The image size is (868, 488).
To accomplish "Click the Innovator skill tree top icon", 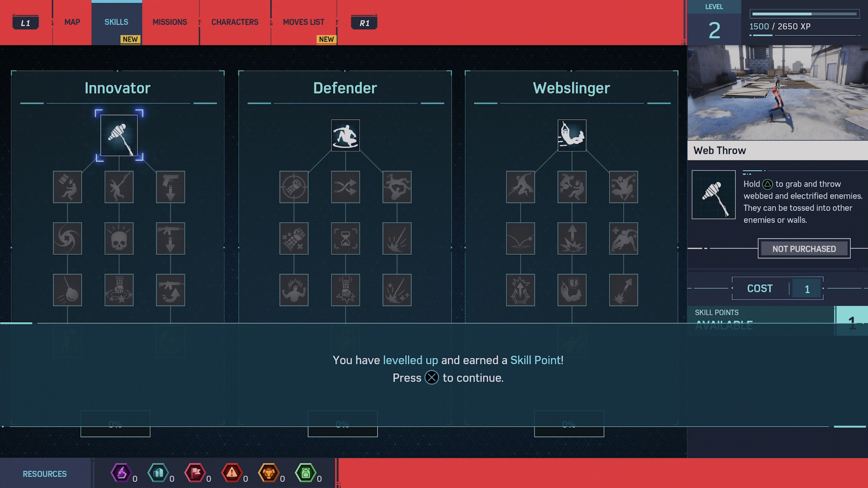I will (118, 135).
